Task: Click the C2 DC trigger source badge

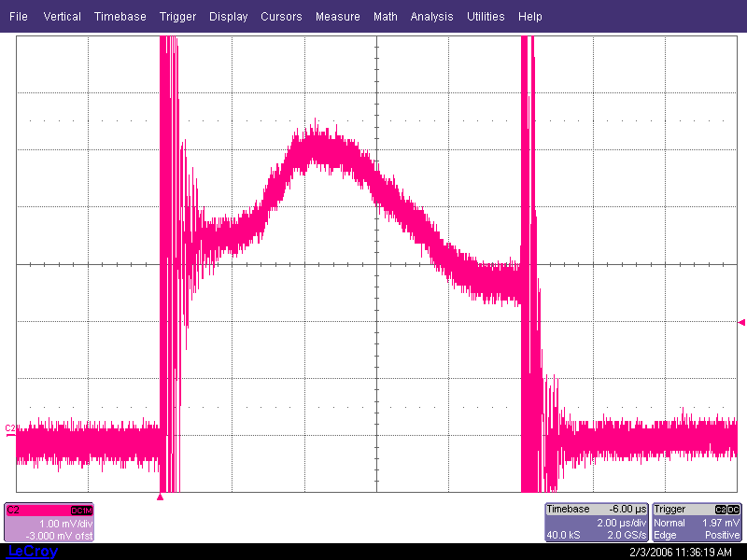Action: tap(727, 510)
